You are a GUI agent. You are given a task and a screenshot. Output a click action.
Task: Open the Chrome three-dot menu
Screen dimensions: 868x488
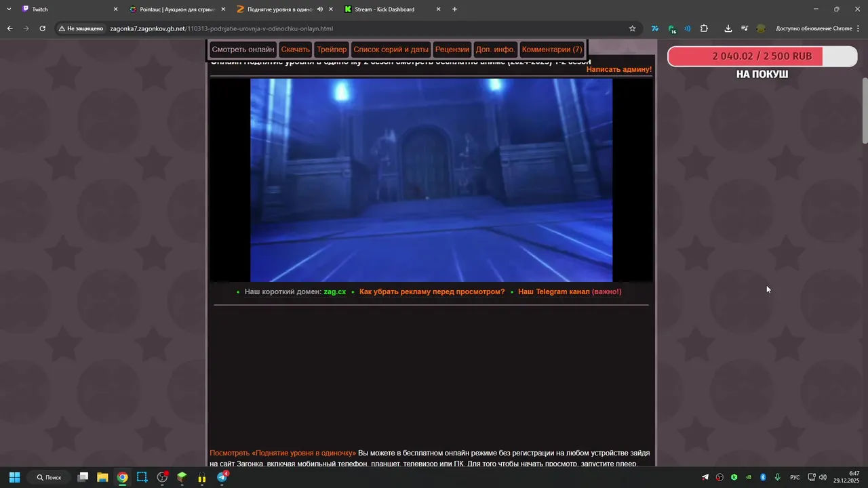[x=859, y=28]
